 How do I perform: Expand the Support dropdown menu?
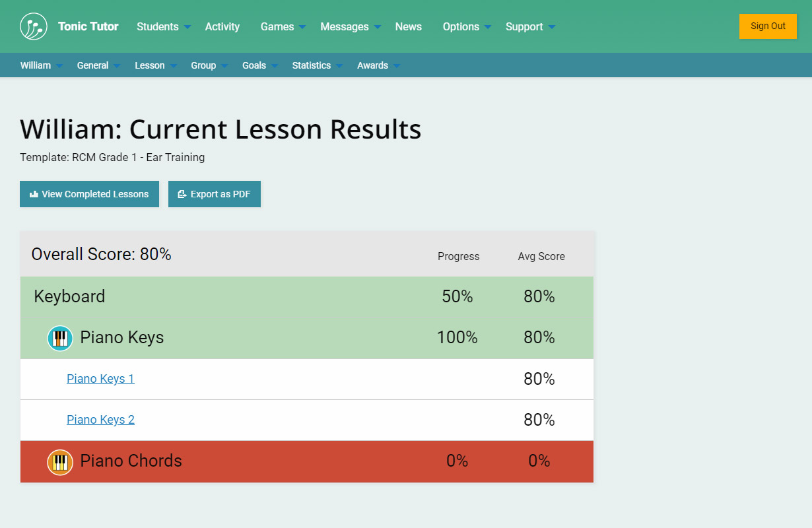coord(529,27)
